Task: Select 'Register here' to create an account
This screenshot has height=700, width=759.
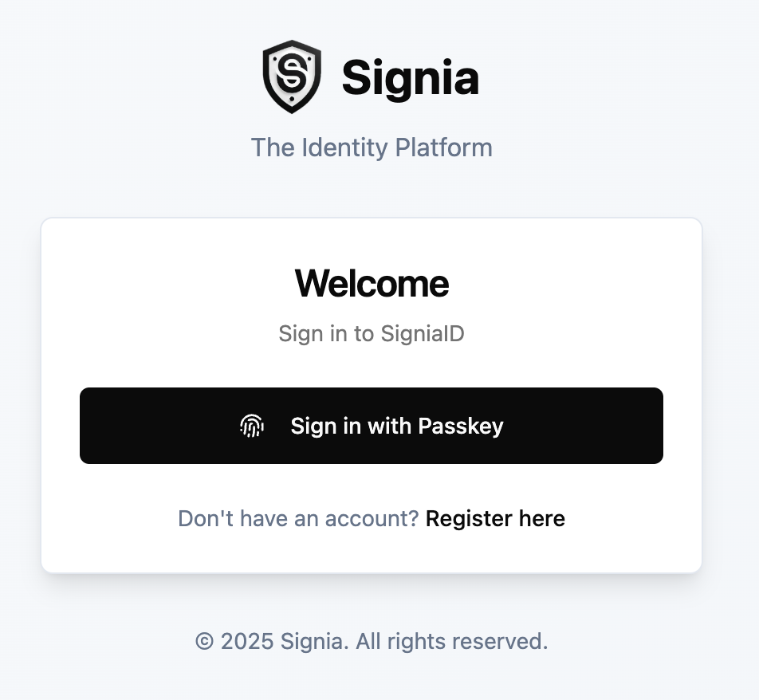Action: [496, 518]
